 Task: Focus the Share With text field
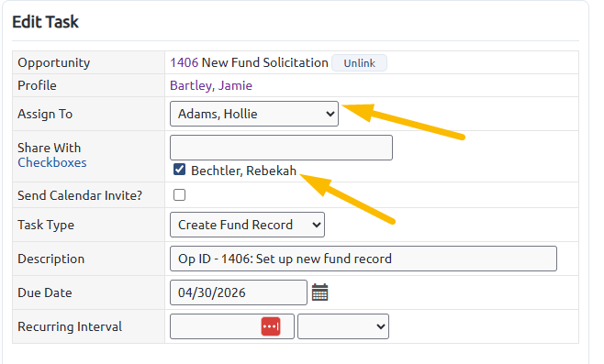coord(281,148)
